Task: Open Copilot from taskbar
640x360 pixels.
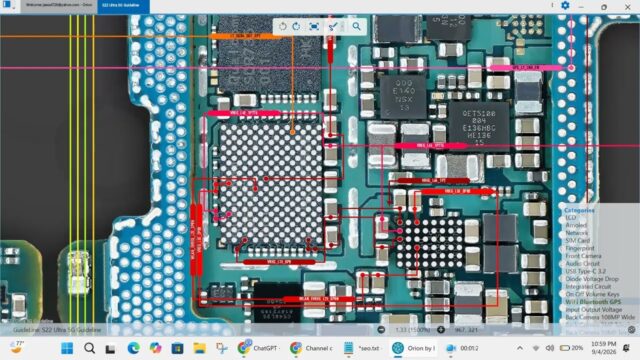Action: [x=155, y=348]
